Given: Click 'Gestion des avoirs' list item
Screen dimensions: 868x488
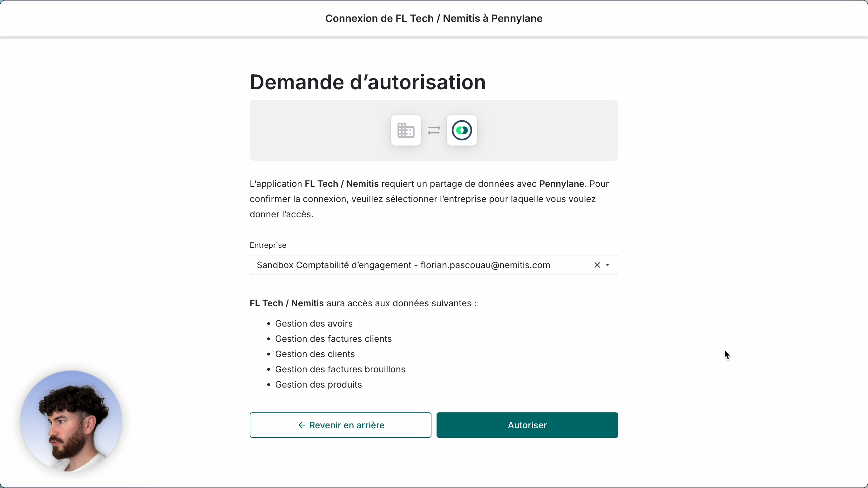Looking at the screenshot, I should click(314, 323).
